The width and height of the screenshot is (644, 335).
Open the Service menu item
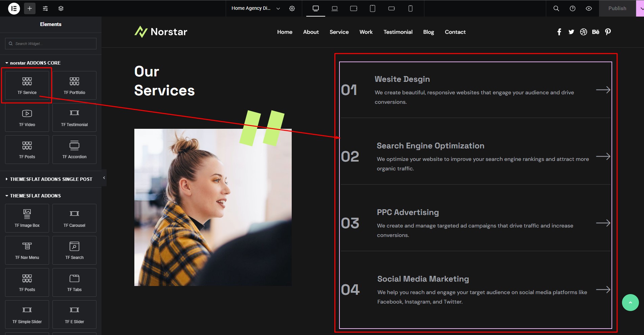click(x=339, y=32)
